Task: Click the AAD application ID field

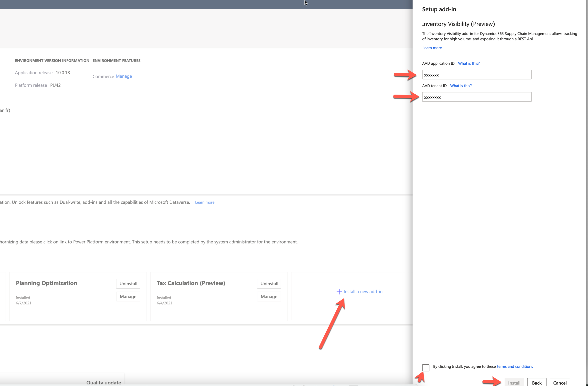Action: click(477, 75)
